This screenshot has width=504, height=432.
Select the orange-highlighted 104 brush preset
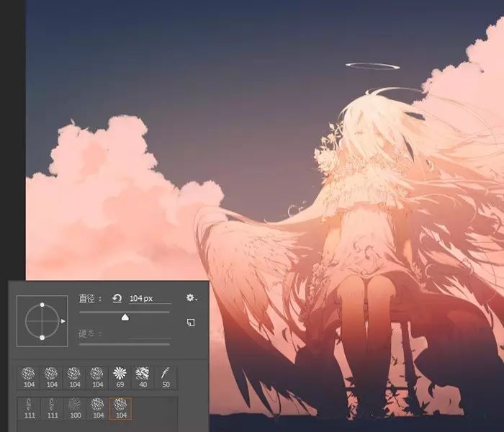pos(120,408)
